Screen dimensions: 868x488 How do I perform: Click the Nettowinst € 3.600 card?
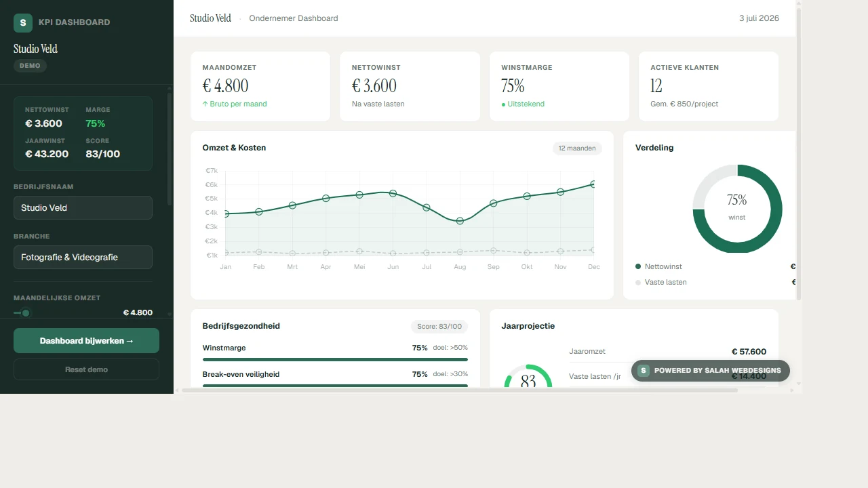pos(410,86)
